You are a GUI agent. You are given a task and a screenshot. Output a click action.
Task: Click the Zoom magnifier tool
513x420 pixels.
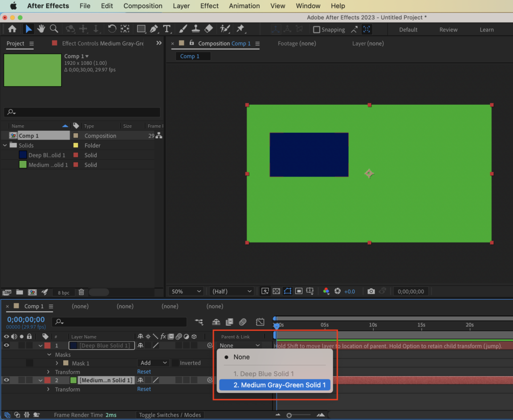point(54,29)
